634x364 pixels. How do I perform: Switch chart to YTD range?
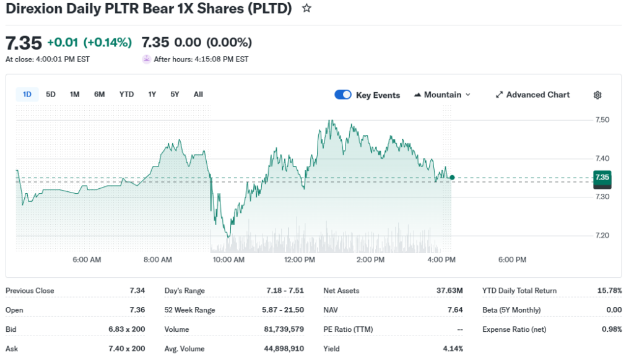point(126,94)
